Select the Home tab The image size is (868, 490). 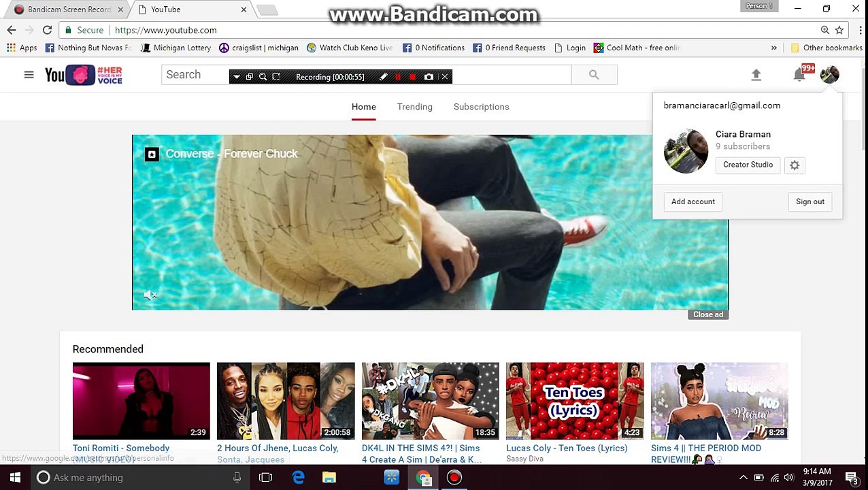click(364, 107)
